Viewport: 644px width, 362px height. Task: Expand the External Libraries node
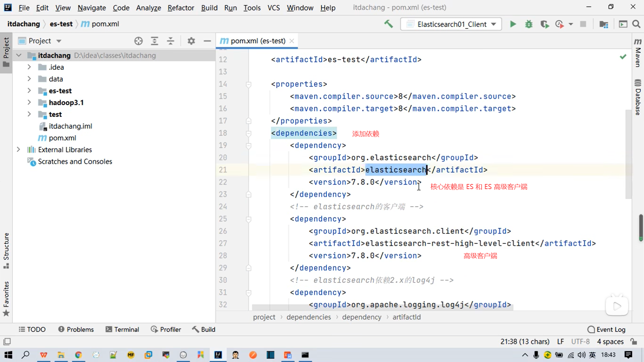(18, 149)
